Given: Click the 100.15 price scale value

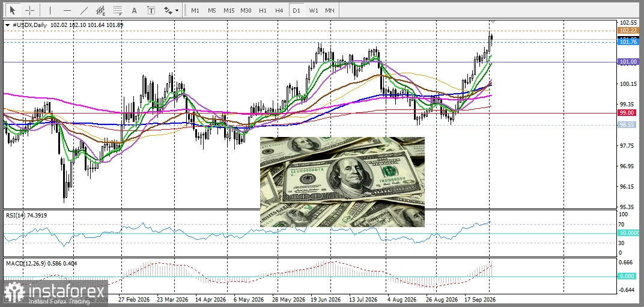Looking at the screenshot, I should 628,84.
